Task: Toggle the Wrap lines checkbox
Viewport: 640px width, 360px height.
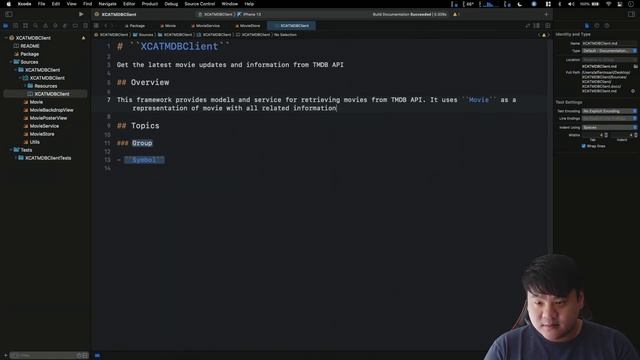Action: click(583, 146)
